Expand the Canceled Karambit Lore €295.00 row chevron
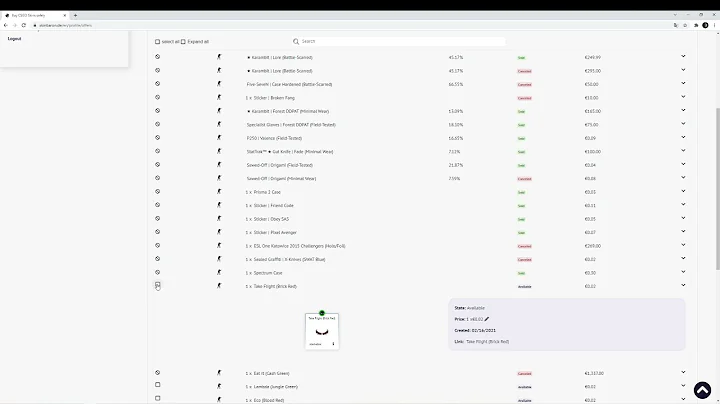The width and height of the screenshot is (720, 404). (683, 70)
